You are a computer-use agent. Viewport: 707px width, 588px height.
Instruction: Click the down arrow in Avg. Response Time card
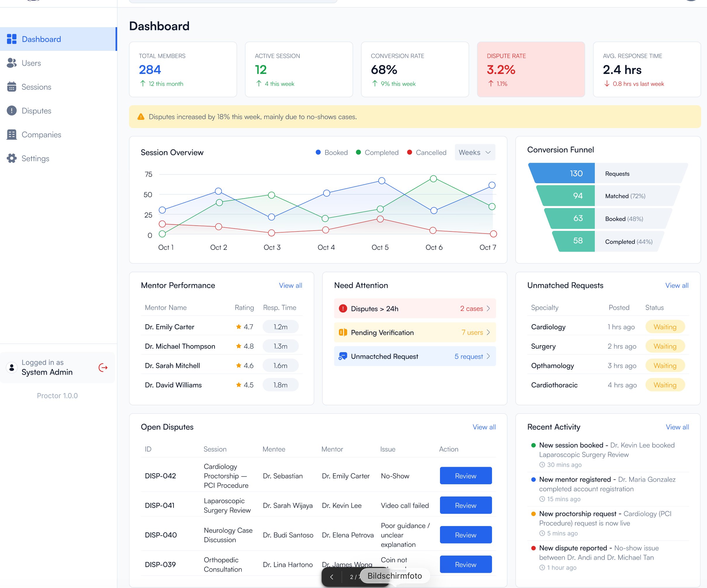click(607, 84)
